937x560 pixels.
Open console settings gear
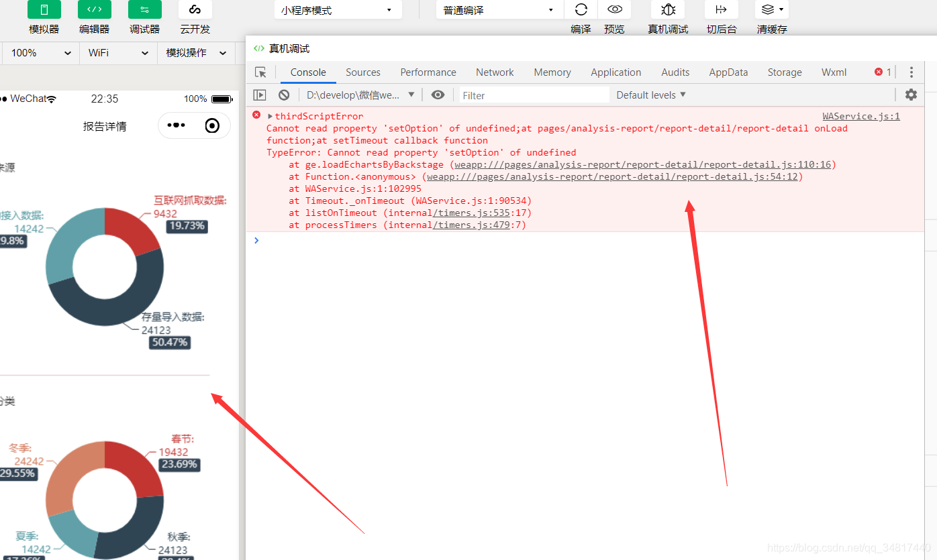(911, 95)
